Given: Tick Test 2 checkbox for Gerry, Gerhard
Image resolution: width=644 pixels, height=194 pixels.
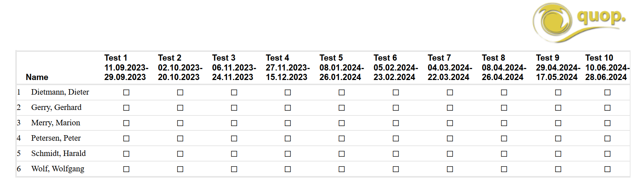Looking at the screenshot, I should pyautogui.click(x=180, y=108).
